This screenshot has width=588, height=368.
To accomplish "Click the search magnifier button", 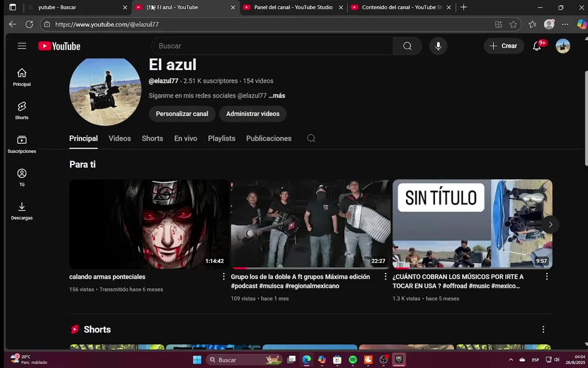I will tap(407, 46).
